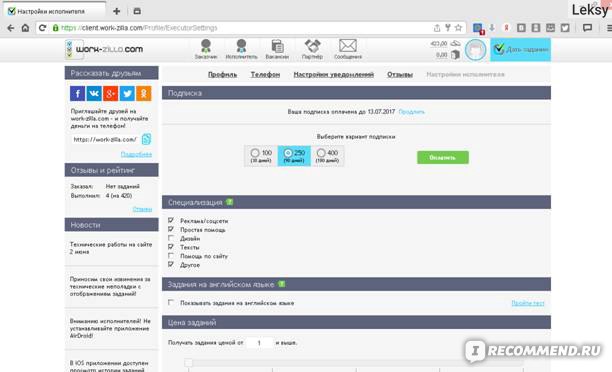Open the Настройки исполнителя tab
612x372 pixels.
[465, 74]
